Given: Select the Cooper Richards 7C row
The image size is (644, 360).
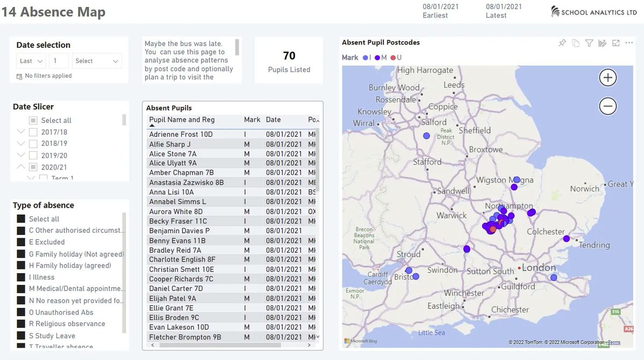Looking at the screenshot, I should (x=231, y=279).
